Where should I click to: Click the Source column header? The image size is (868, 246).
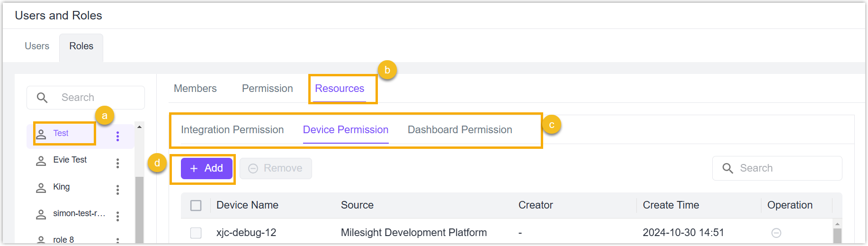[357, 205]
